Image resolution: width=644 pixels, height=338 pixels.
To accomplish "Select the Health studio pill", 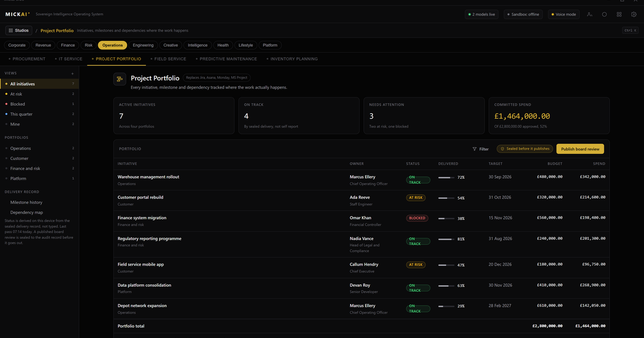I will pyautogui.click(x=223, y=46).
